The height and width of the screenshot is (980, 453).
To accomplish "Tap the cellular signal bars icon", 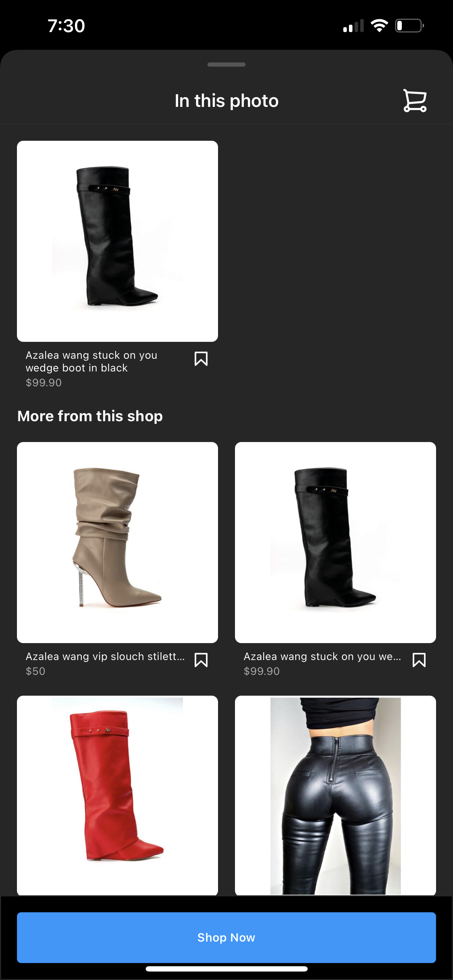I will 354,26.
